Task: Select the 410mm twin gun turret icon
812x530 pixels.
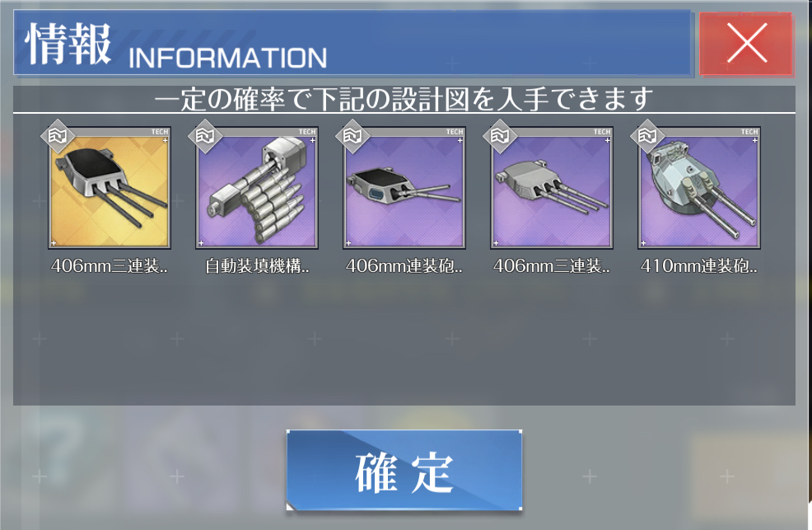Action: [699, 188]
